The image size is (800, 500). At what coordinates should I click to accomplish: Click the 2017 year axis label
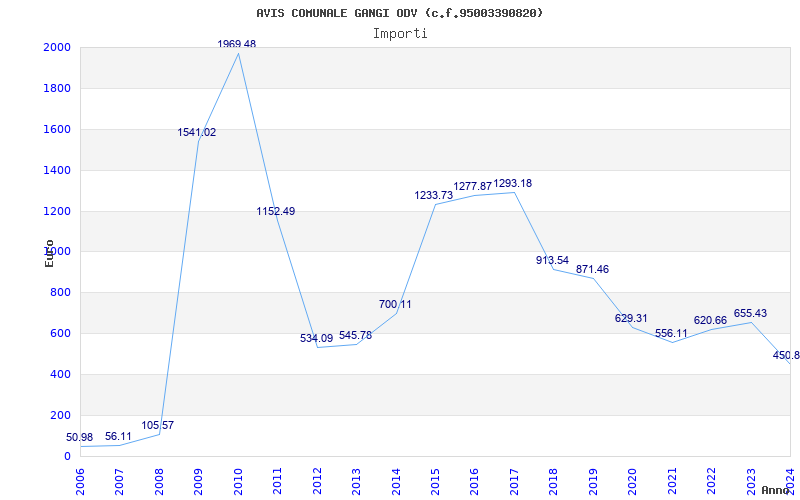[514, 482]
